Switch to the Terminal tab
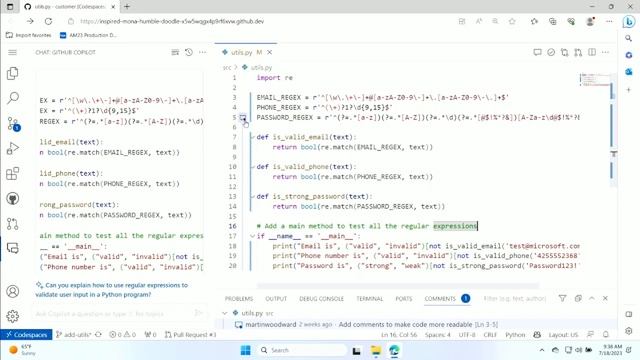This screenshot has width=640, height=360. (x=369, y=299)
